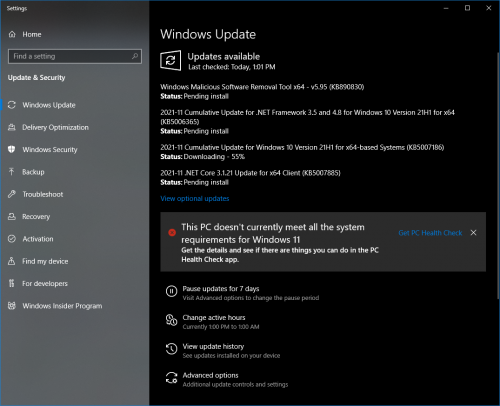Click the vertical scrollbar on the right
The width and height of the screenshot is (500, 406).
point(498,175)
